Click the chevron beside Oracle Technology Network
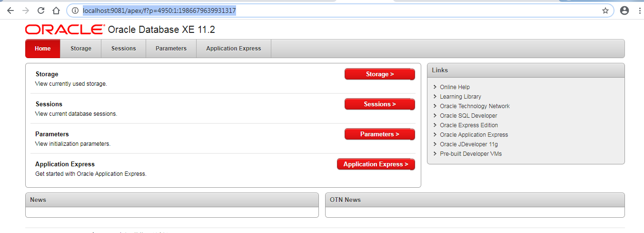The width and height of the screenshot is (644, 233). pos(435,106)
